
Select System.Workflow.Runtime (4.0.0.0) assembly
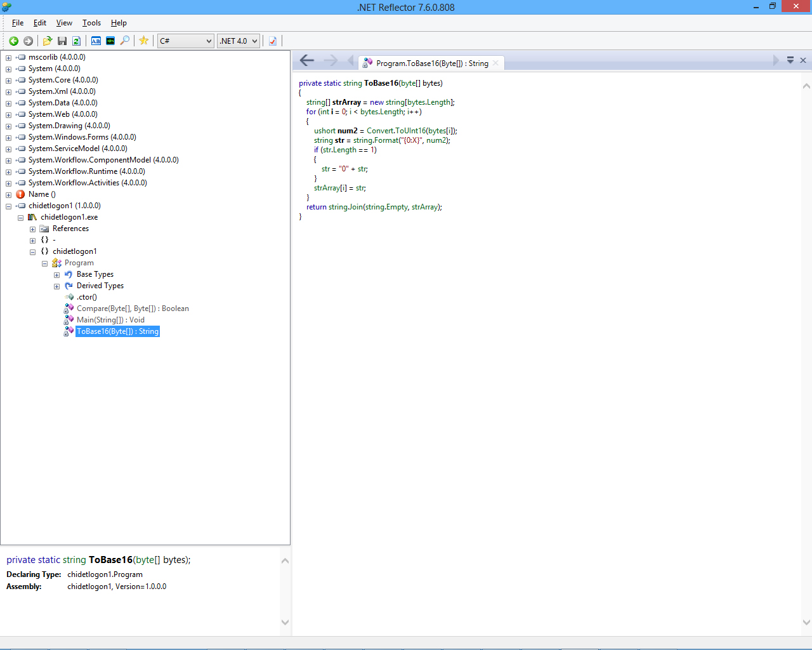(x=86, y=171)
